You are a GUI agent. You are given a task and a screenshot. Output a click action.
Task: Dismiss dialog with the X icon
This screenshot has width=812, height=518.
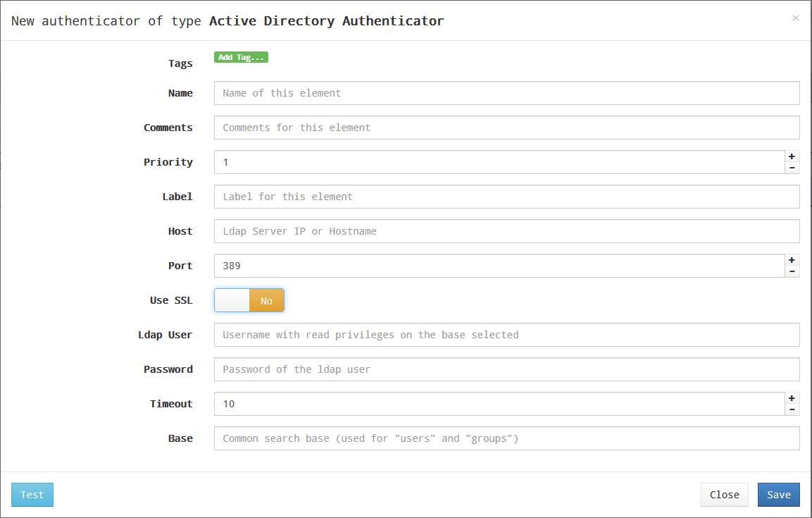pyautogui.click(x=795, y=18)
